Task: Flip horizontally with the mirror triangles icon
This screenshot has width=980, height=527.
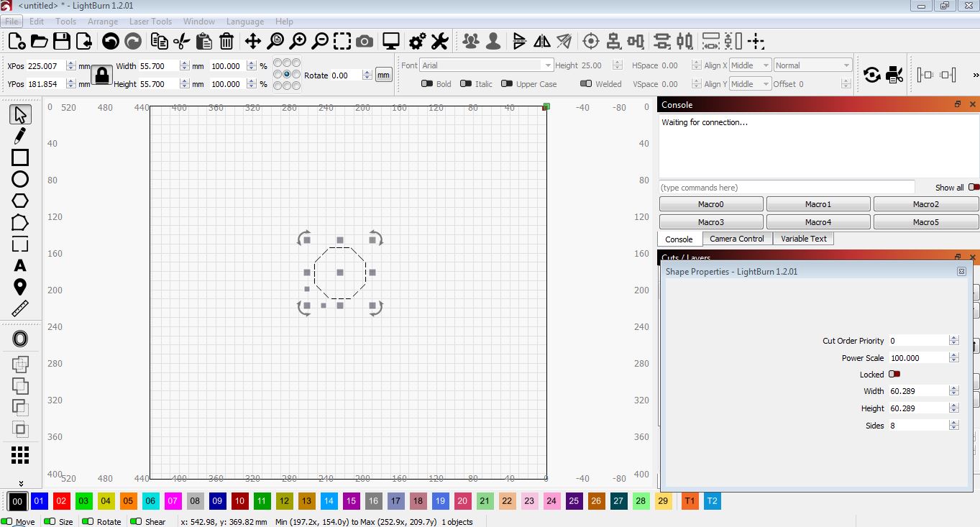Action: (542, 41)
